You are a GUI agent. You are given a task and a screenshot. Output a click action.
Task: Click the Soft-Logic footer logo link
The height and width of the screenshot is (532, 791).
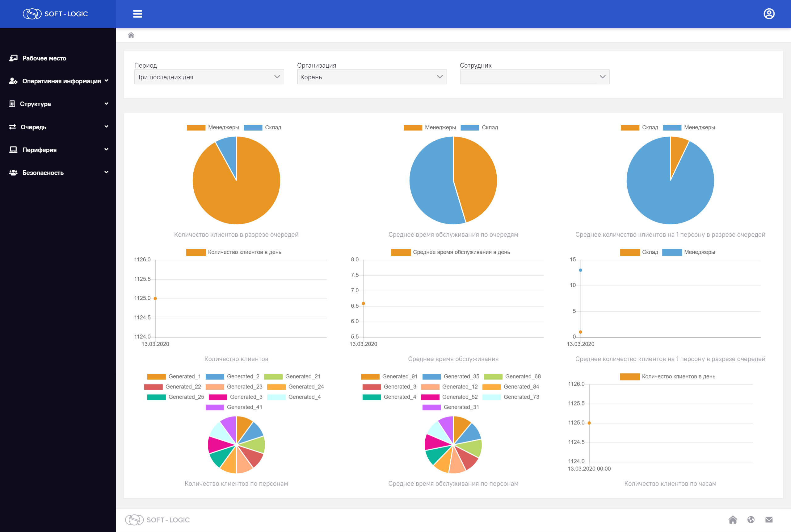(157, 520)
